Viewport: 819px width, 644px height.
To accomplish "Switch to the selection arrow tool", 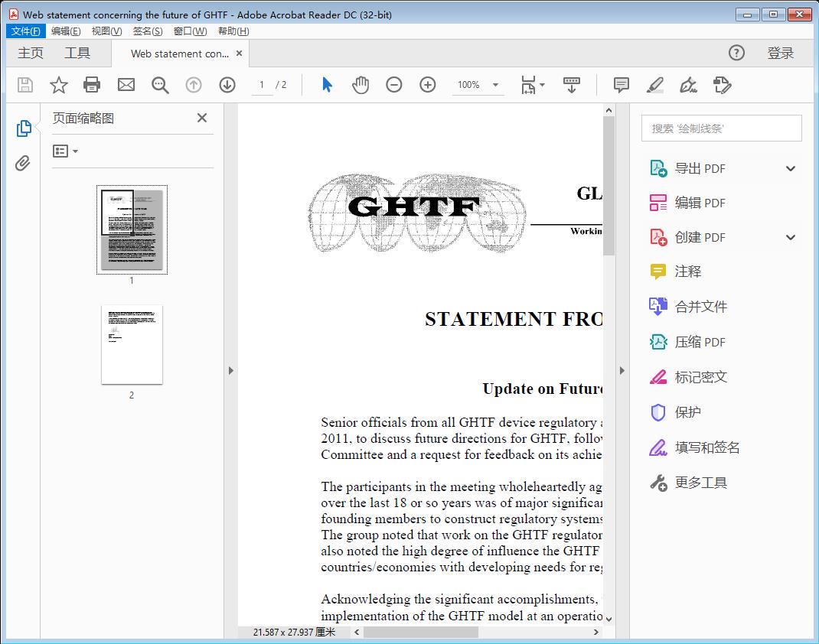I will click(325, 84).
